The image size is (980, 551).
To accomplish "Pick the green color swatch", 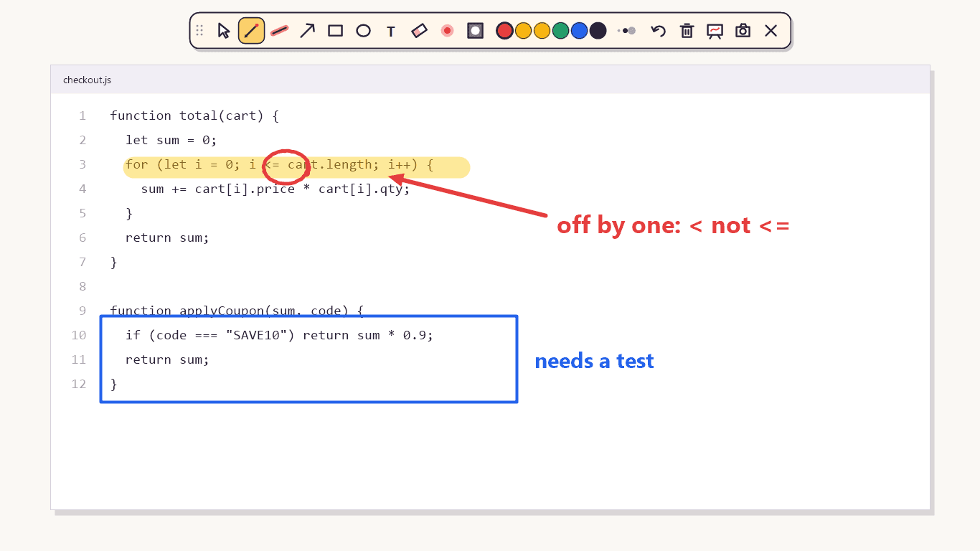I will [561, 31].
